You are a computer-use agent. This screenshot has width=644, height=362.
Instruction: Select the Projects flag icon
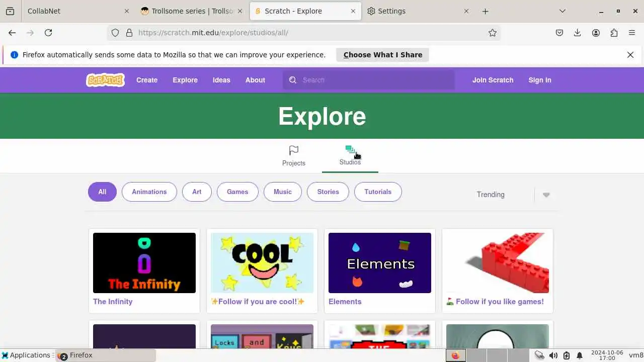click(x=294, y=150)
